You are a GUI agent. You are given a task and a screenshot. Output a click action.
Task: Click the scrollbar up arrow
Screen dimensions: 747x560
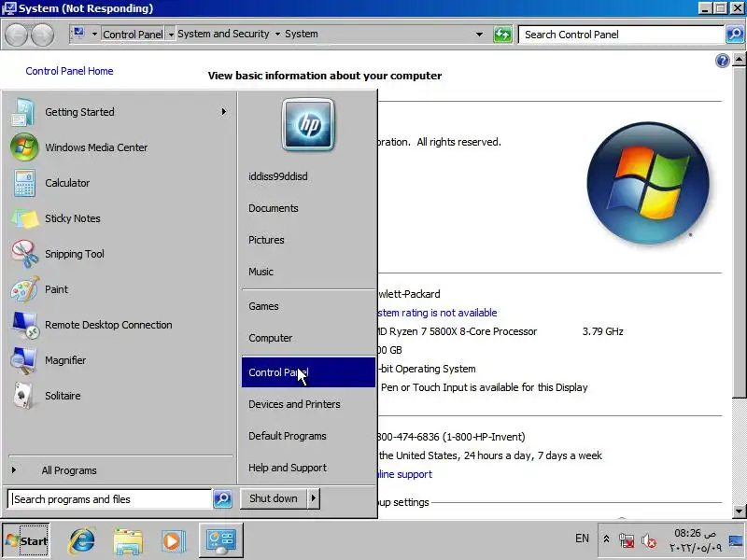tap(739, 60)
